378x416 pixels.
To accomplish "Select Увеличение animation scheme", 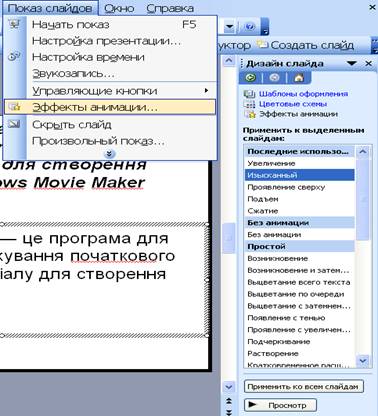I will 300,163.
